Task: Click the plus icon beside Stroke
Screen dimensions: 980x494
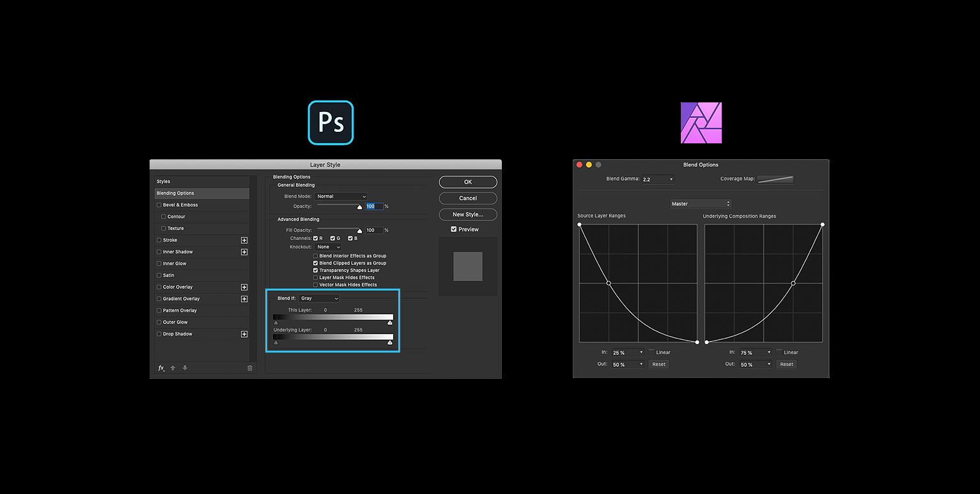Action: click(x=244, y=241)
